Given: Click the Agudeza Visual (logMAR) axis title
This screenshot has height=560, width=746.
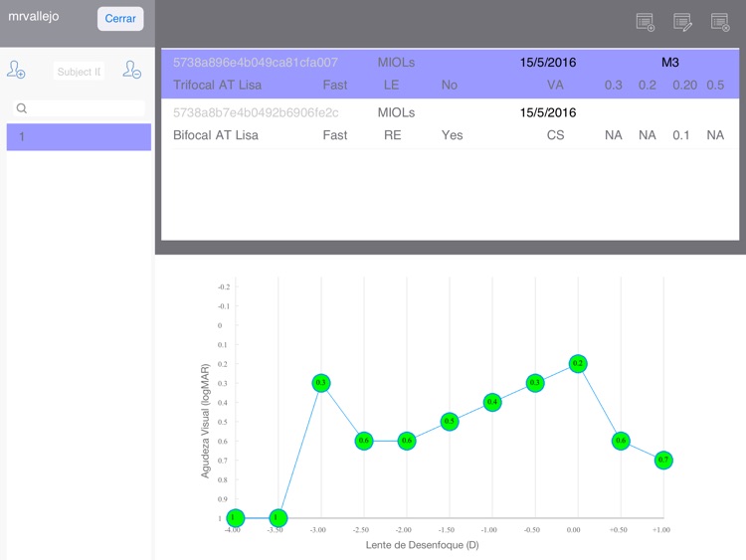Looking at the screenshot, I should point(205,421).
